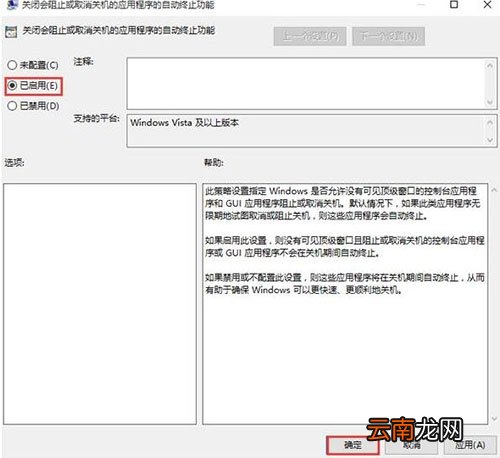This screenshot has height=458, width=500.
Task: Click the help paragraph starting 如果启用此设置
Action: tap(345, 247)
